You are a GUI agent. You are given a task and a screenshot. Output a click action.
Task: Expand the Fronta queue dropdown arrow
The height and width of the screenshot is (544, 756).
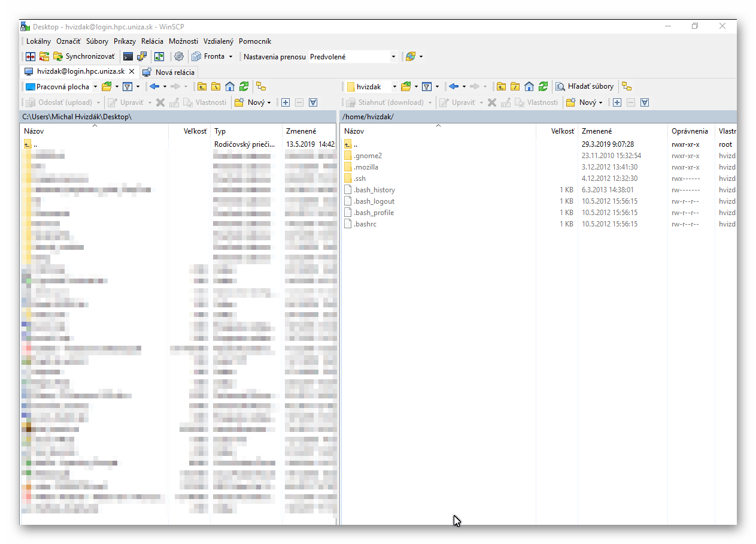click(x=230, y=57)
